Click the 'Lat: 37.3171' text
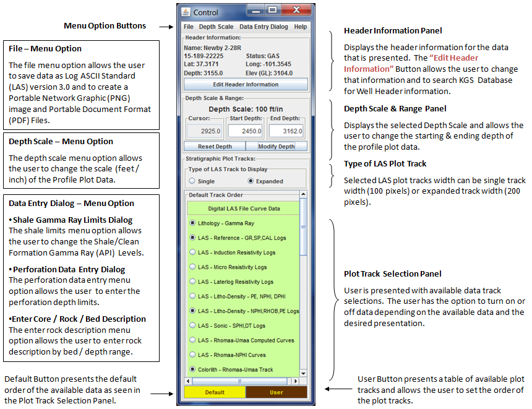The image size is (532, 409). (201, 64)
